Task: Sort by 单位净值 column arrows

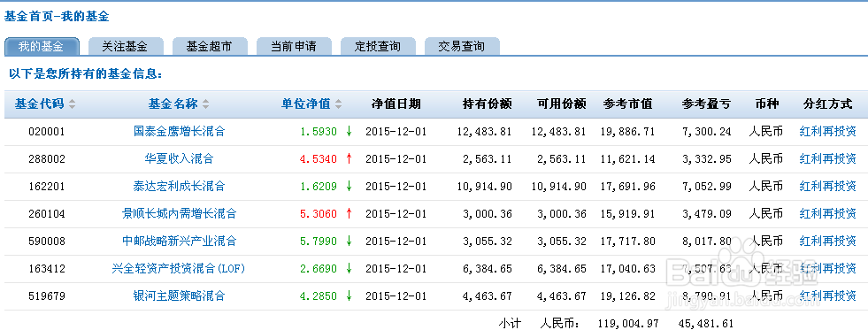Action: point(339,104)
